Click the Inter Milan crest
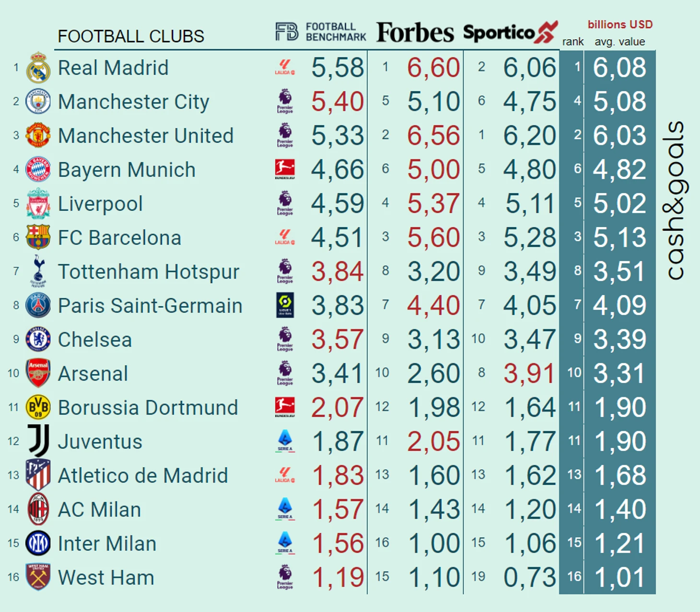The width and height of the screenshot is (700, 612). (x=38, y=543)
